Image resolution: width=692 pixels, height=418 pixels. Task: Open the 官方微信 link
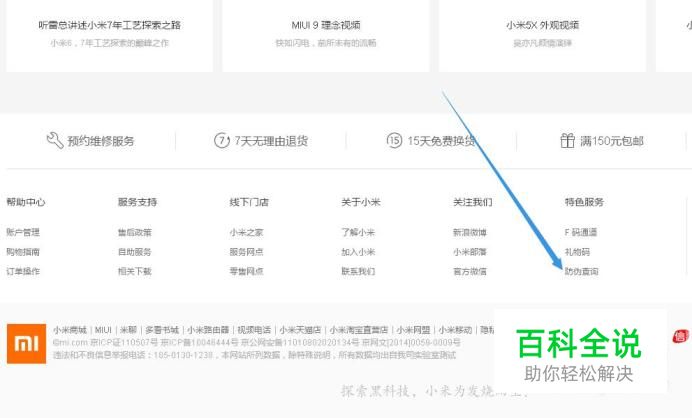[470, 271]
